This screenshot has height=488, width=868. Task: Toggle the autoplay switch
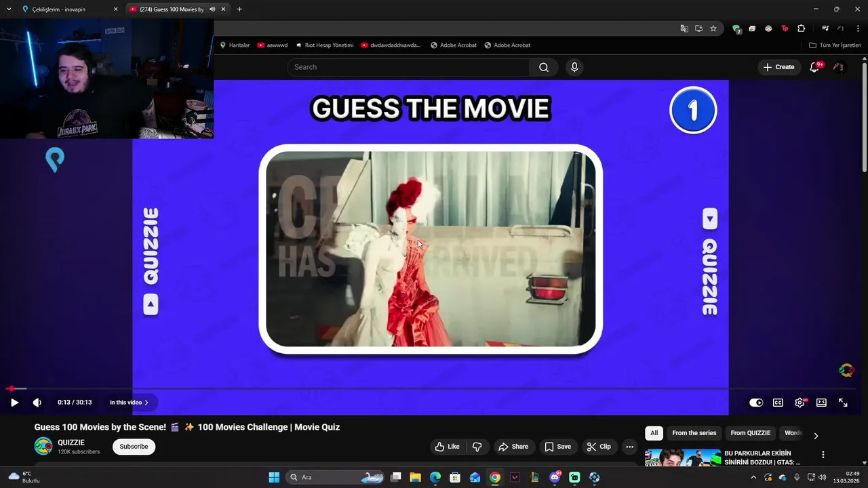pos(756,403)
